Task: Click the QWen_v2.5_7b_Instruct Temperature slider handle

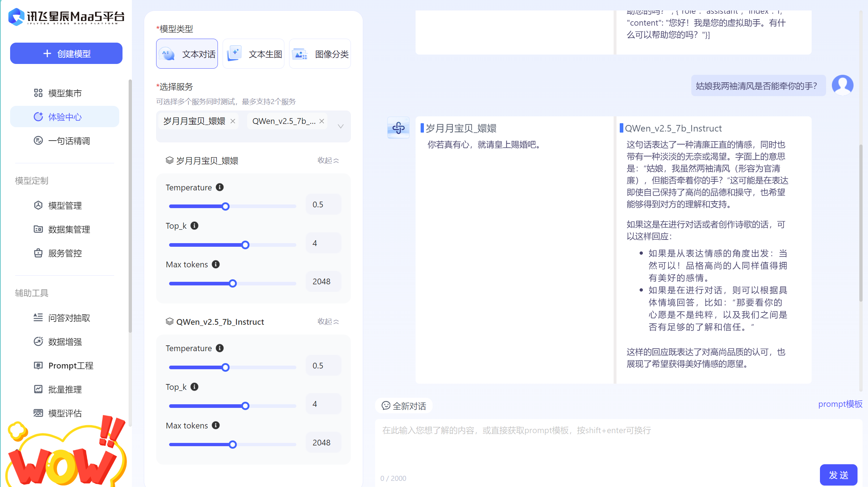Action: pyautogui.click(x=225, y=367)
